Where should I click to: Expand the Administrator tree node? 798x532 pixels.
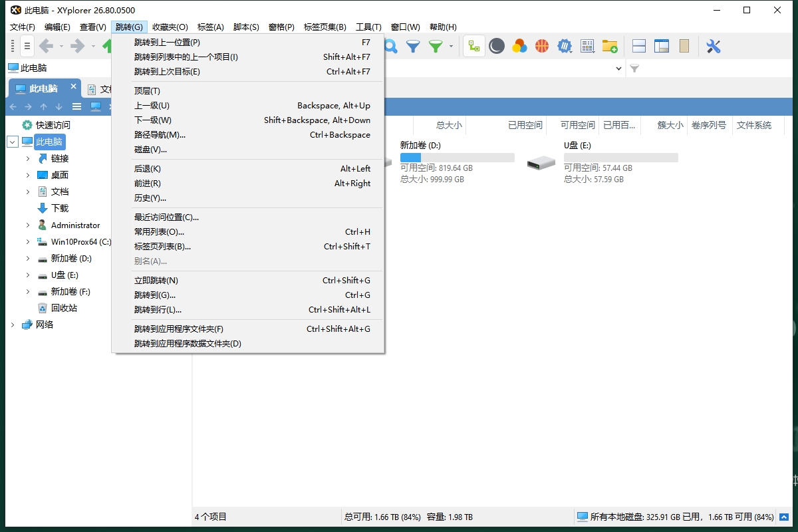28,225
